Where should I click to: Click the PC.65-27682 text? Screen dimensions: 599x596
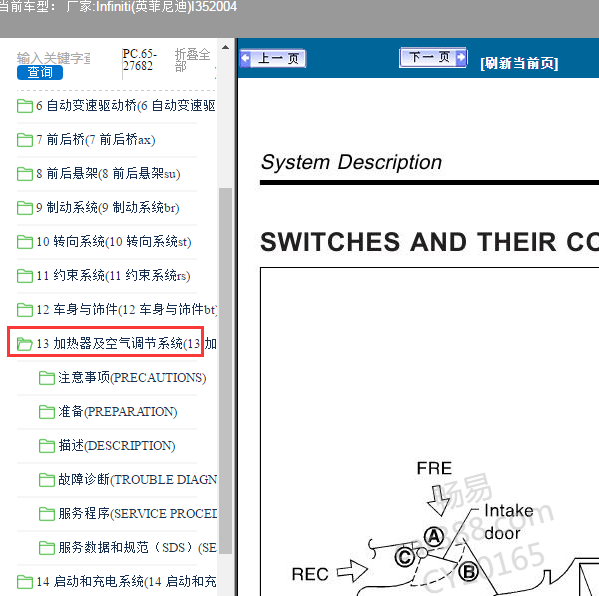coord(139,60)
